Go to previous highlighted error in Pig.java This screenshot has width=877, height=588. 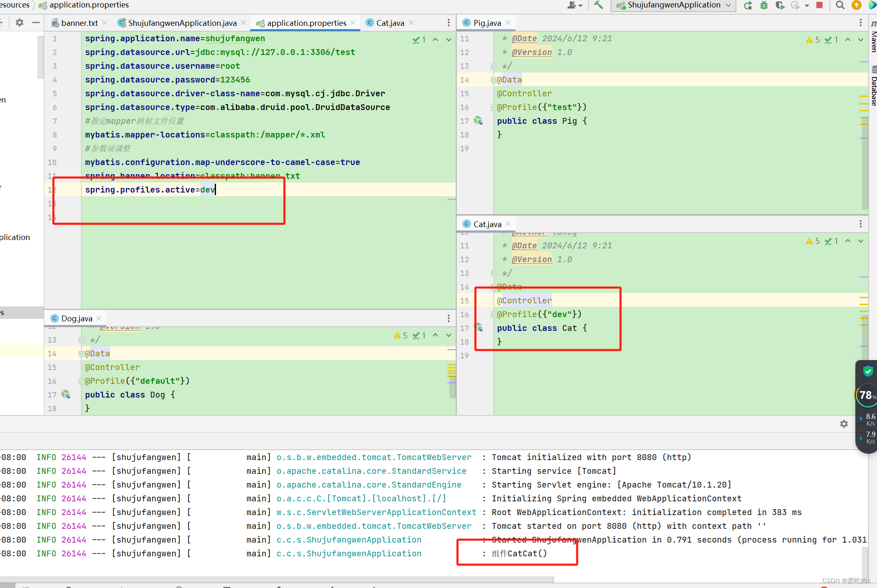tap(848, 40)
